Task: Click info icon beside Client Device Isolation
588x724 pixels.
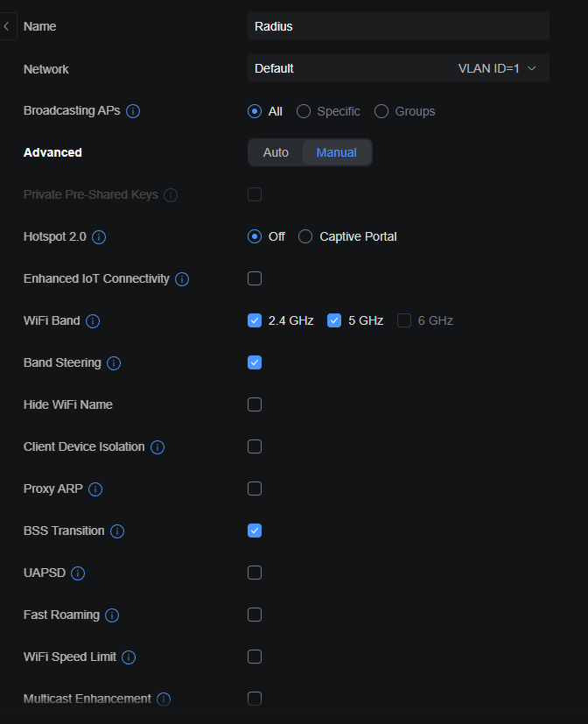Action: click(157, 447)
